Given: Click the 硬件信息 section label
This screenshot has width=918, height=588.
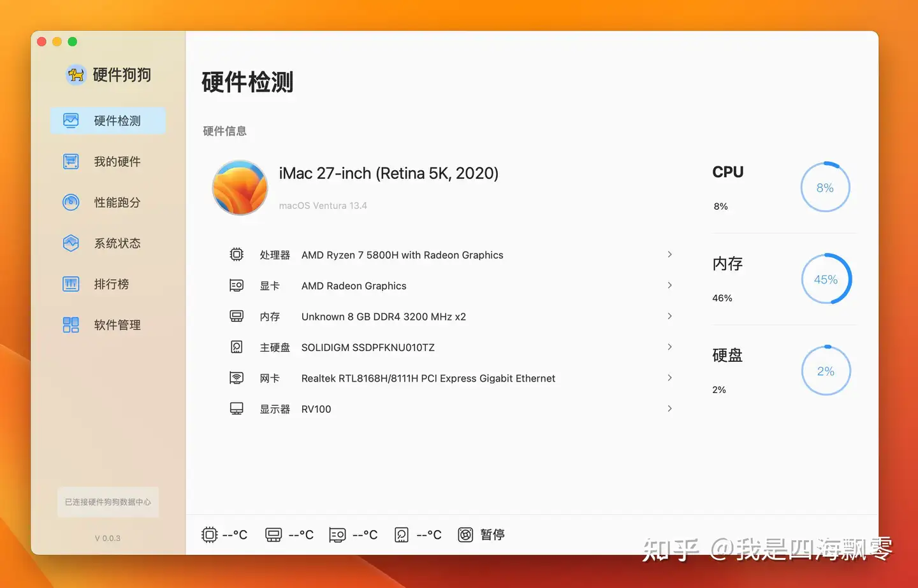Looking at the screenshot, I should tap(224, 131).
